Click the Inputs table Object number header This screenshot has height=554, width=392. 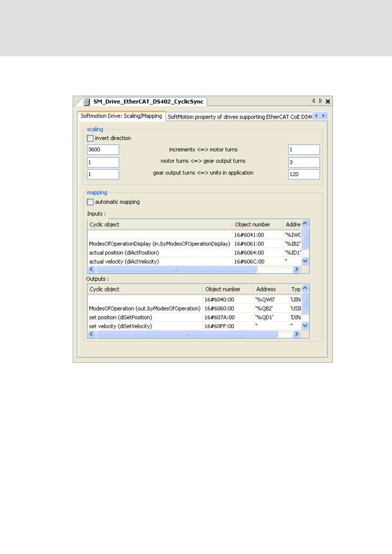pyautogui.click(x=257, y=224)
